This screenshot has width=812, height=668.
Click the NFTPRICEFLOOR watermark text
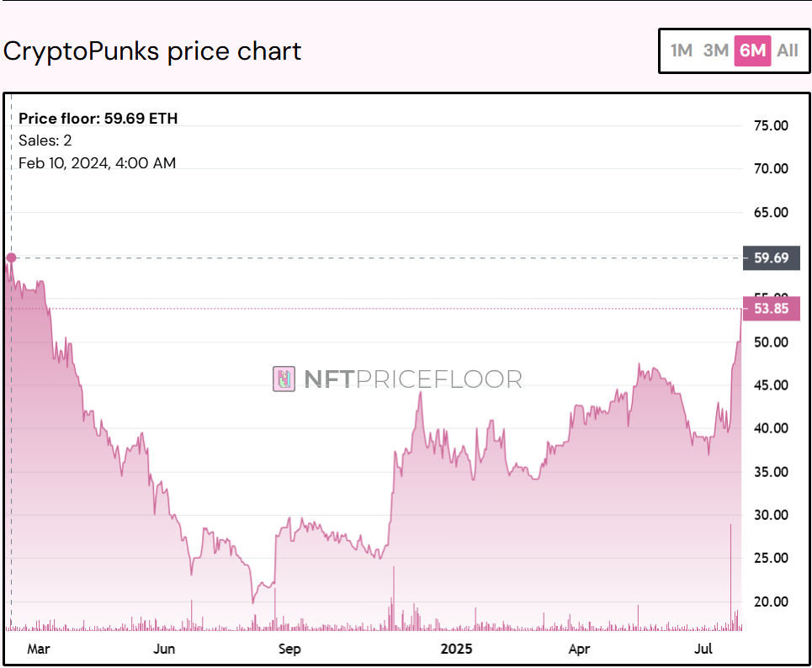pos(412,379)
